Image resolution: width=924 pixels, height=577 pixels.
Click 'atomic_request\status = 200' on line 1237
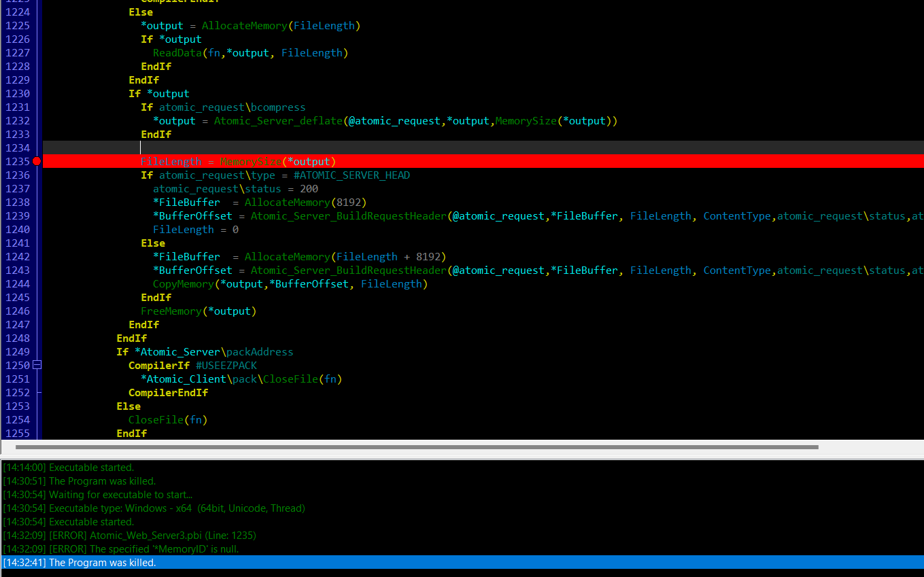235,188
